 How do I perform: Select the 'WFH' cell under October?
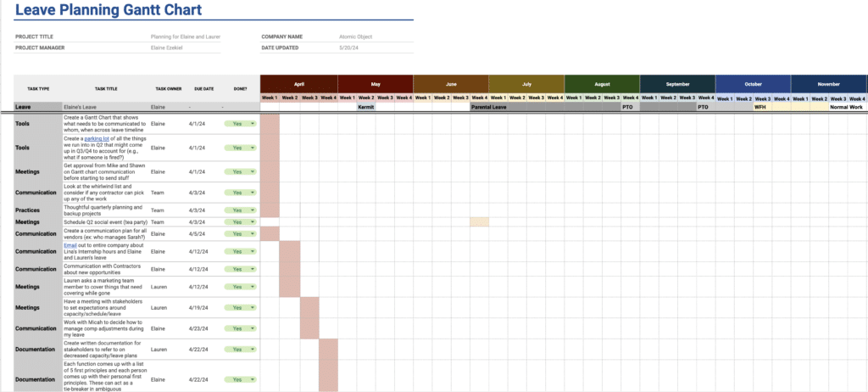(x=760, y=108)
